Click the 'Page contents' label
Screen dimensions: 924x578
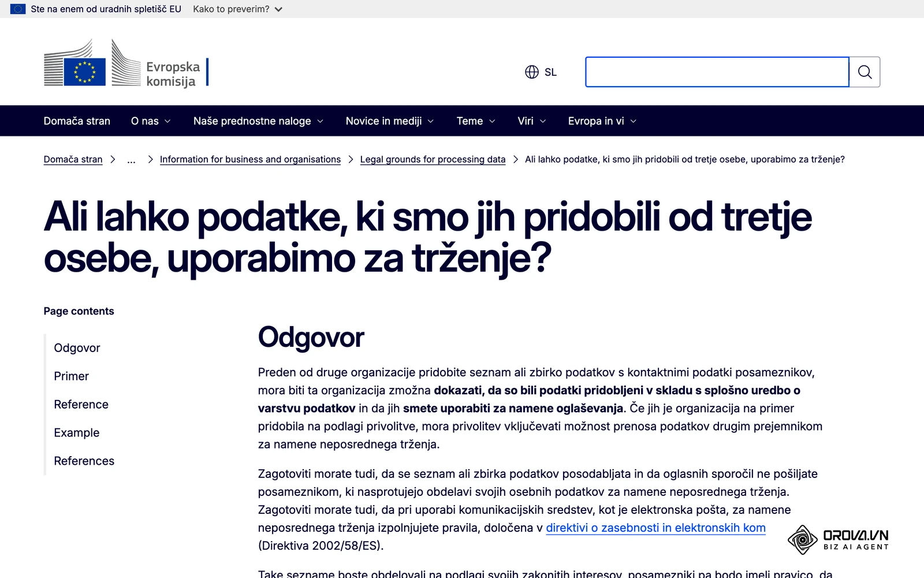click(x=79, y=311)
